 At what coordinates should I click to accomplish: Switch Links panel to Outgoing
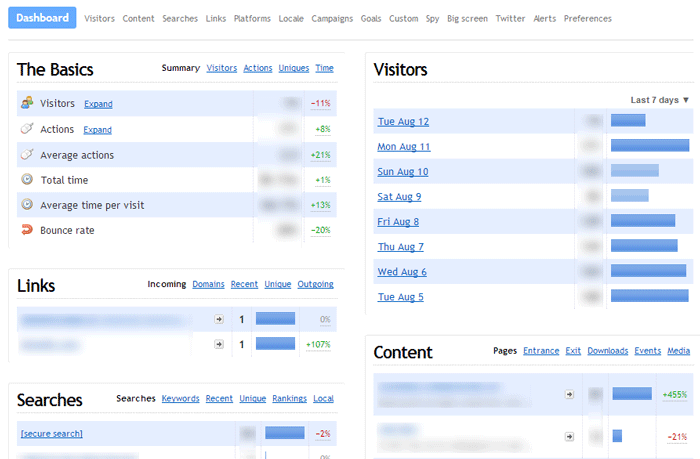point(315,284)
